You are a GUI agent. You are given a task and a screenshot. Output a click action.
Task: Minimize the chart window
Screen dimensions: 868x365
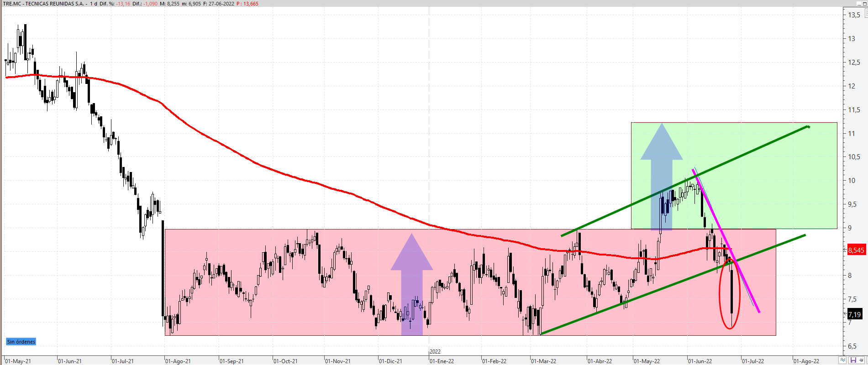[859, 3]
